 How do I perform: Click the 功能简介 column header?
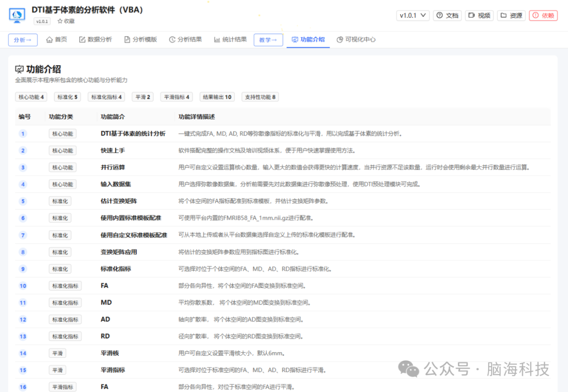click(113, 117)
